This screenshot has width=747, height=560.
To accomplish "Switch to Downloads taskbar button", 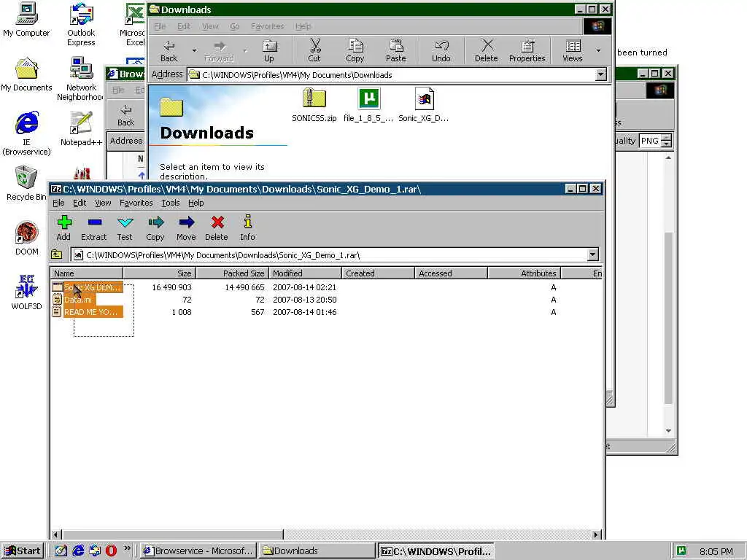I will (317, 551).
